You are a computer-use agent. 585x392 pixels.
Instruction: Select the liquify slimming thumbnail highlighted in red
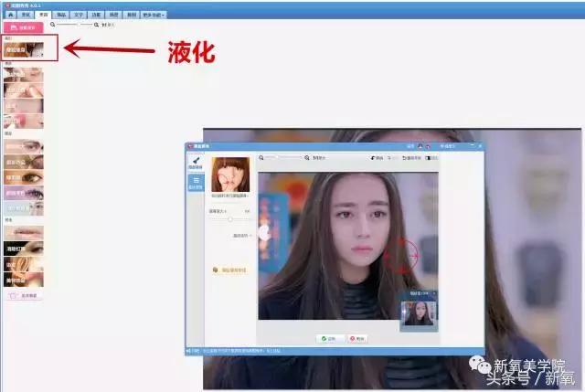24,51
